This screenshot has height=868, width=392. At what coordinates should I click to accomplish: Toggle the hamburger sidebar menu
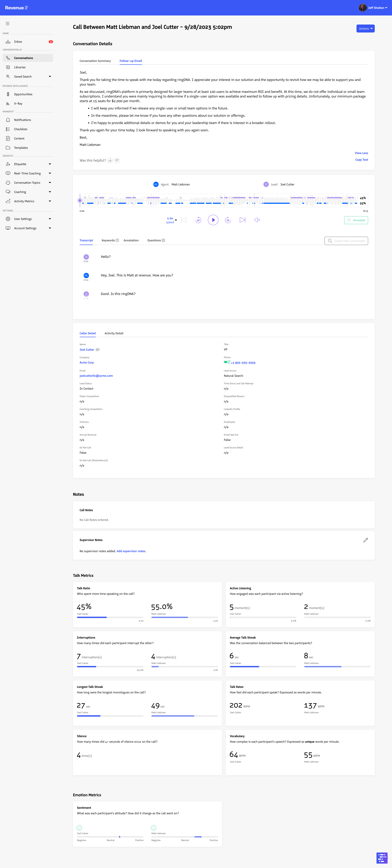[7, 24]
